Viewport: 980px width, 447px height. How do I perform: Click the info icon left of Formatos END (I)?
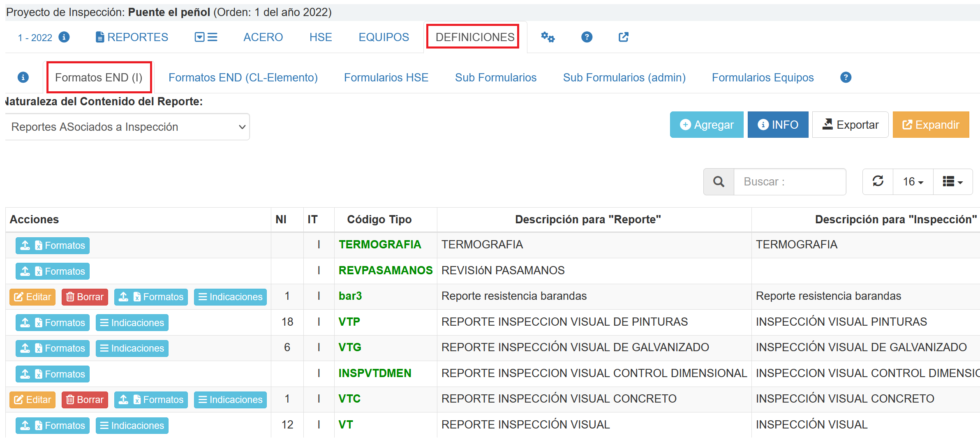coord(23,77)
